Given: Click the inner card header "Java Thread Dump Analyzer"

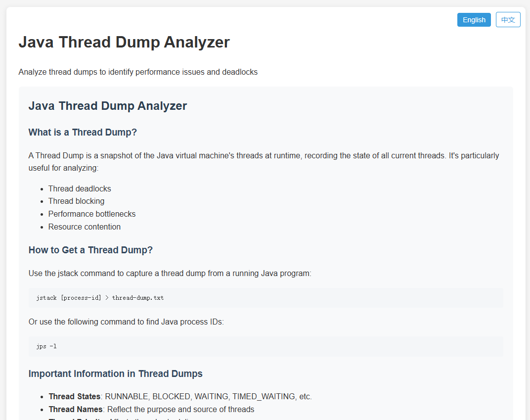Looking at the screenshot, I should (x=108, y=105).
